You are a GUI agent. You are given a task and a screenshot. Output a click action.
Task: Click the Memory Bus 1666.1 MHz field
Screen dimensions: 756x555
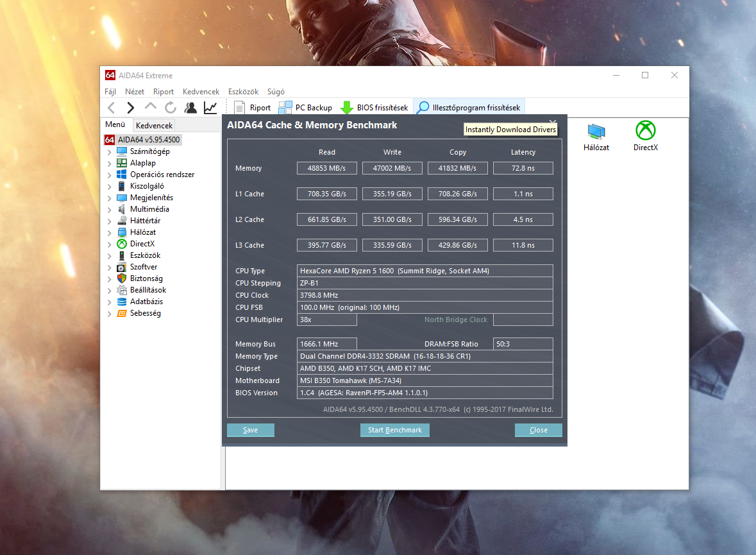[327, 344]
